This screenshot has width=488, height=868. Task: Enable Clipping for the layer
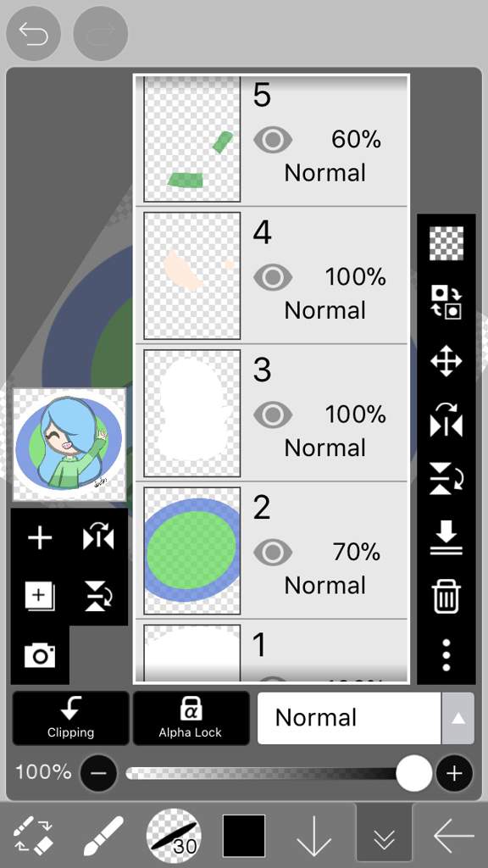click(70, 718)
